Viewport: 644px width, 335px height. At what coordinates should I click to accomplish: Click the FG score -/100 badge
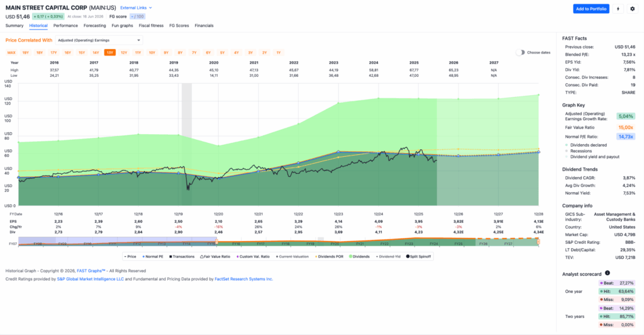point(138,16)
